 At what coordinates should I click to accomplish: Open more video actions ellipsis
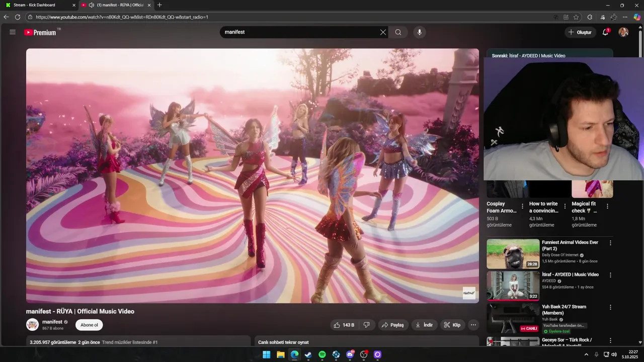point(473,325)
